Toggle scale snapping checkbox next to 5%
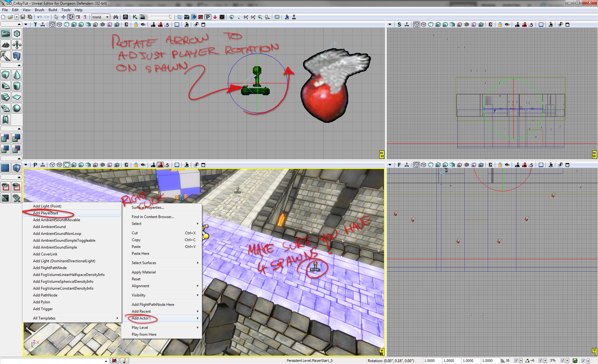The height and width of the screenshot is (364, 598). [x=562, y=361]
